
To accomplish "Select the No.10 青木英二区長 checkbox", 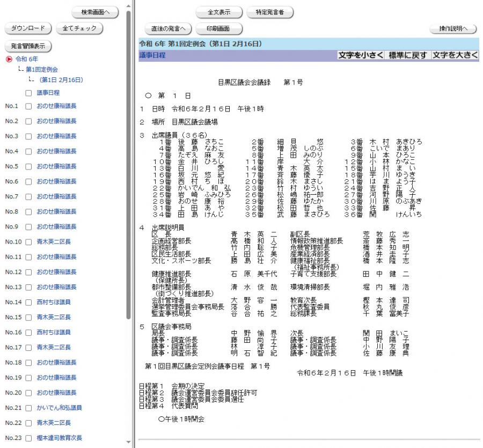I will point(29,242).
